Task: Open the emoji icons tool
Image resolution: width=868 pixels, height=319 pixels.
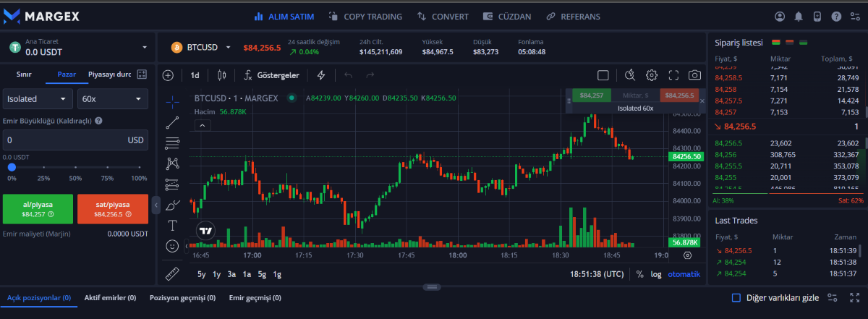Action: pyautogui.click(x=172, y=246)
